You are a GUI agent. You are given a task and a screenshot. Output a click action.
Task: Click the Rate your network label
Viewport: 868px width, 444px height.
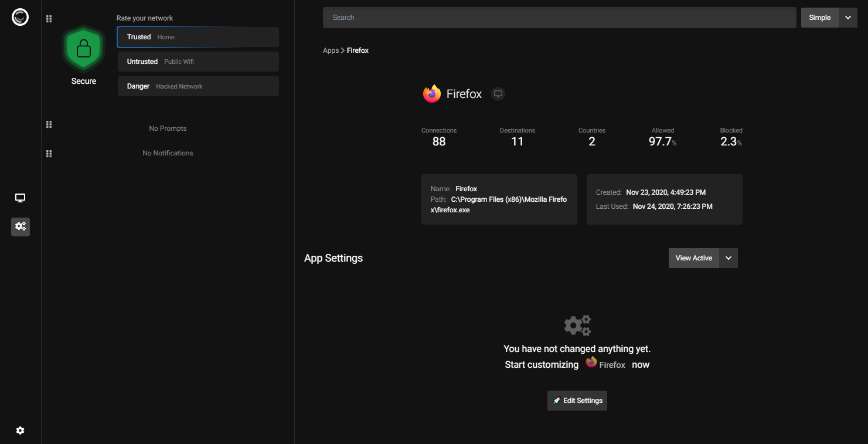[145, 18]
